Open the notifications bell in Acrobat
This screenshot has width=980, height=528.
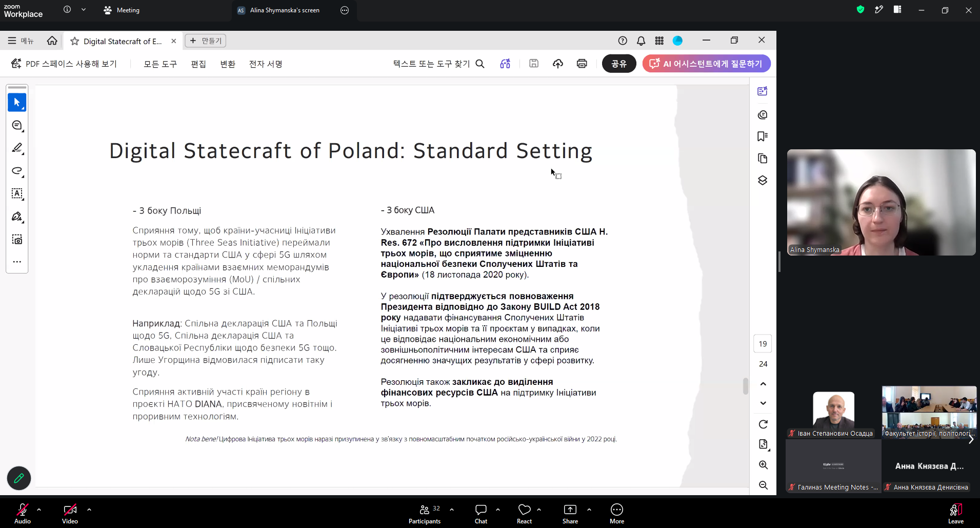click(x=641, y=41)
